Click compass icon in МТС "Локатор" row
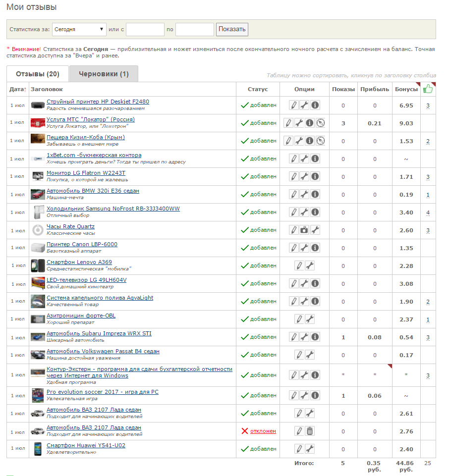This screenshot has height=476, width=450. coord(321,123)
